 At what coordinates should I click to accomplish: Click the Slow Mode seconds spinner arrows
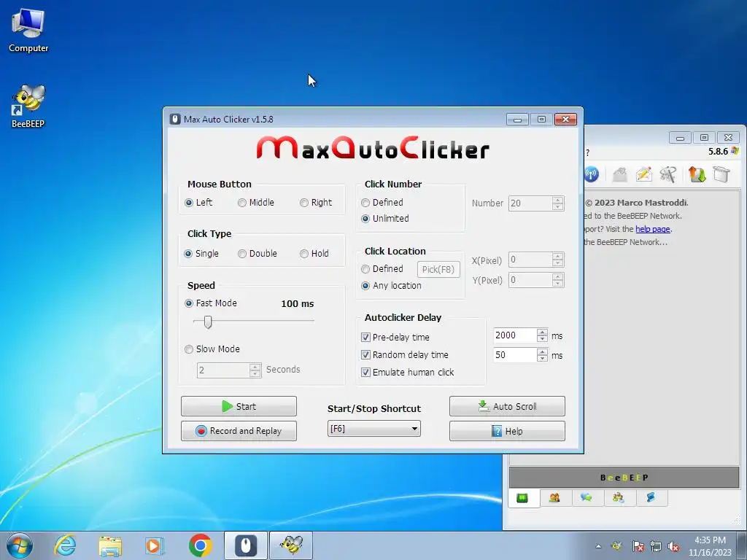point(255,370)
